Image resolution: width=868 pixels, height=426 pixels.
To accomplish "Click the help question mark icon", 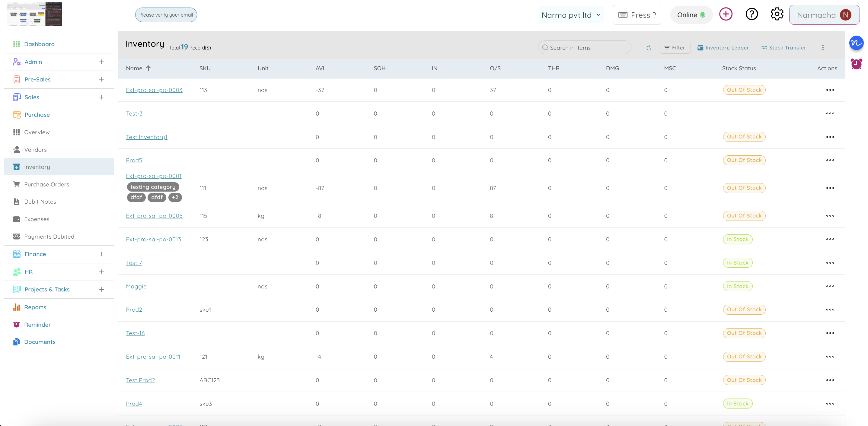I will pyautogui.click(x=752, y=14).
